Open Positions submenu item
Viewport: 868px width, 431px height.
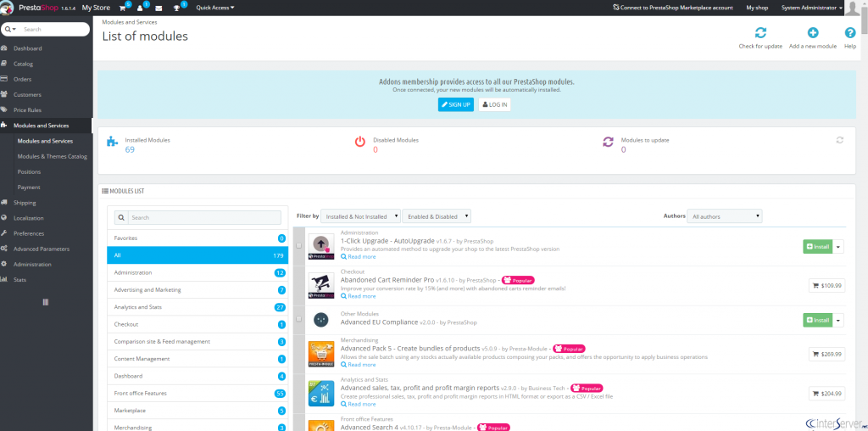(29, 171)
